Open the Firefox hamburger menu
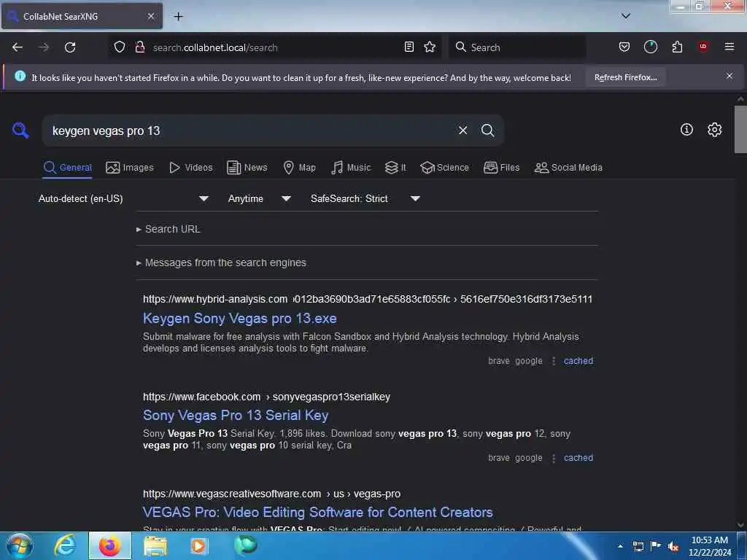The width and height of the screenshot is (747, 560). click(x=729, y=47)
